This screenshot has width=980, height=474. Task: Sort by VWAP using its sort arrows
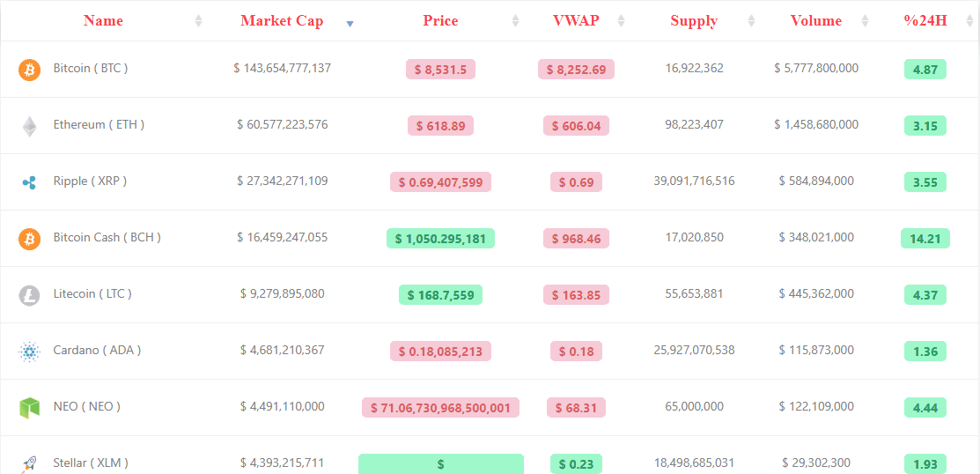(622, 20)
